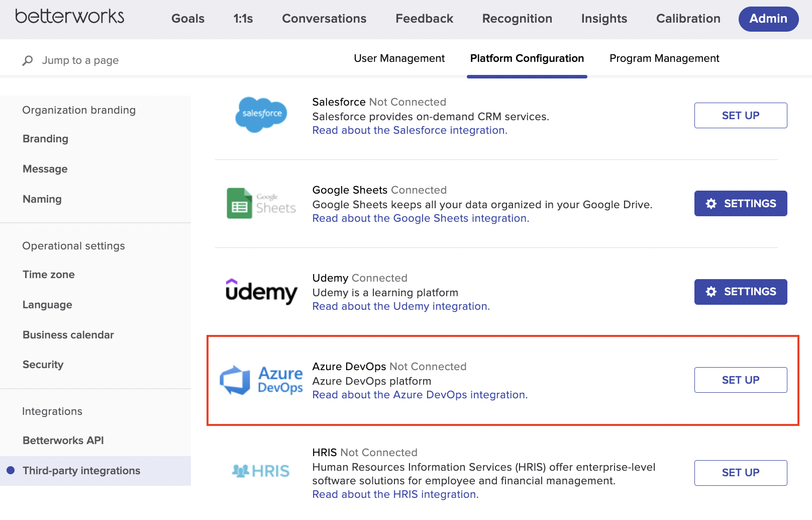
Task: Open Business calendar settings
Action: tap(68, 335)
